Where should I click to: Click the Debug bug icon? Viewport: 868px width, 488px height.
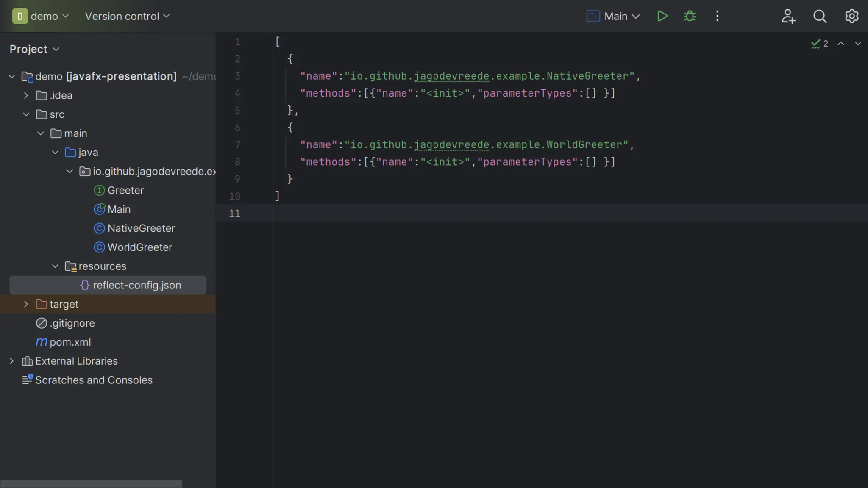click(x=690, y=16)
